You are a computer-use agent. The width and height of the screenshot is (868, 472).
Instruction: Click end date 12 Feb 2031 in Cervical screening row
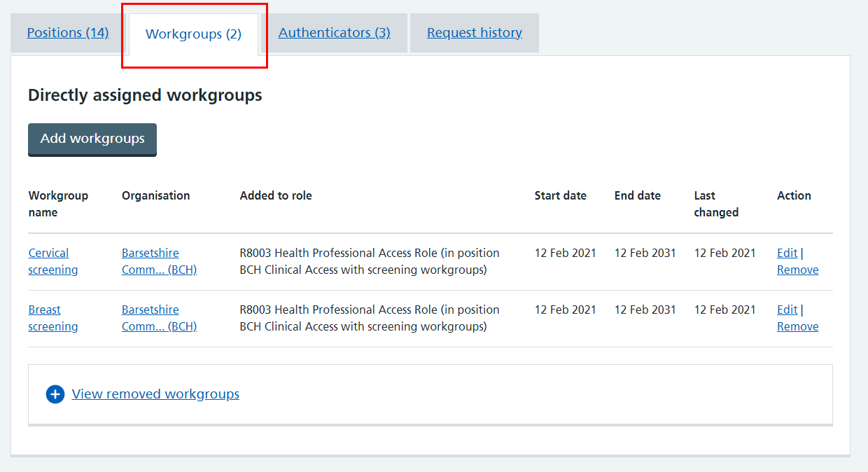[645, 253]
